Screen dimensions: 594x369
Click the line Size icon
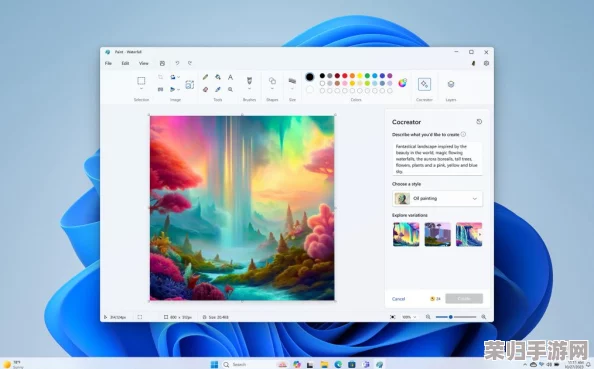coord(292,81)
